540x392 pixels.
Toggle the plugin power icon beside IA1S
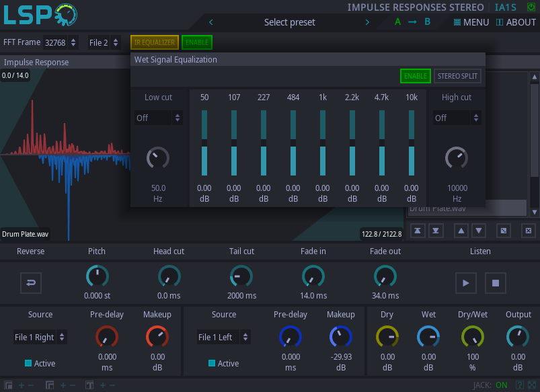click(x=531, y=7)
